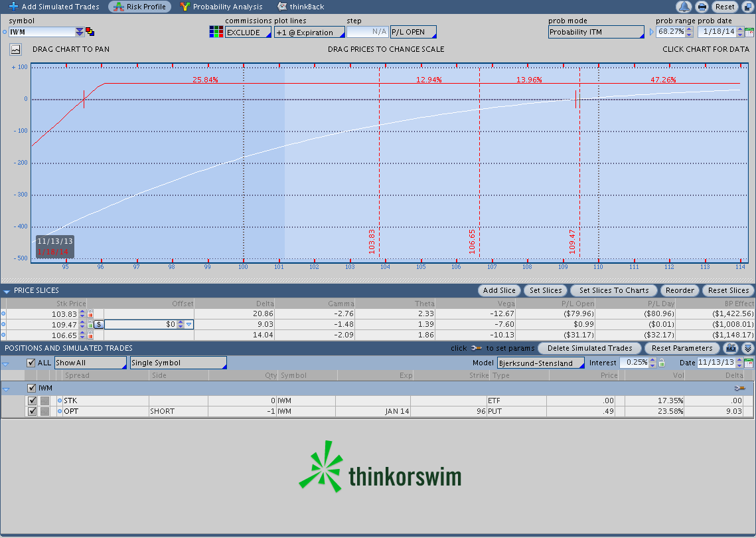Click the step N/A input field
This screenshot has width=756, height=538.
(367, 32)
